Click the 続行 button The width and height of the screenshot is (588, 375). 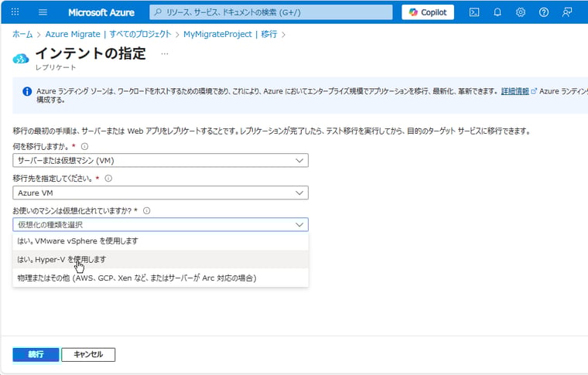pyautogui.click(x=36, y=354)
